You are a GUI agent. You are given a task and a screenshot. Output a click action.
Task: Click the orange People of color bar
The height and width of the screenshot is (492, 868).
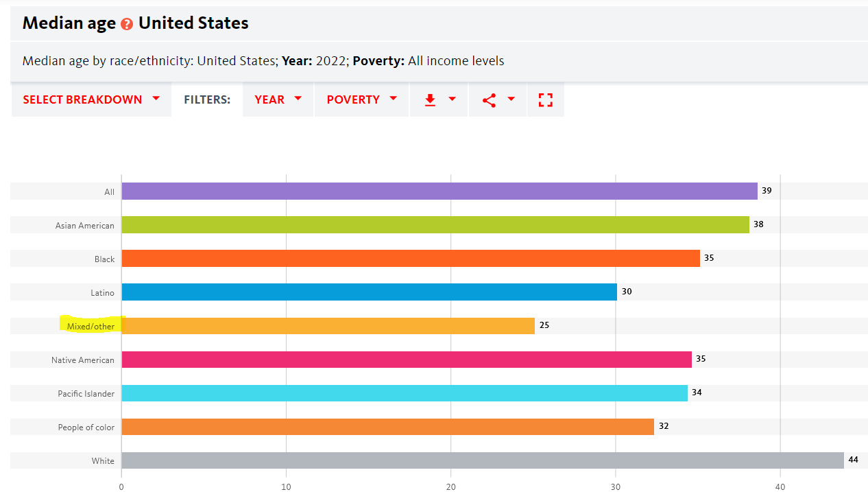point(388,426)
